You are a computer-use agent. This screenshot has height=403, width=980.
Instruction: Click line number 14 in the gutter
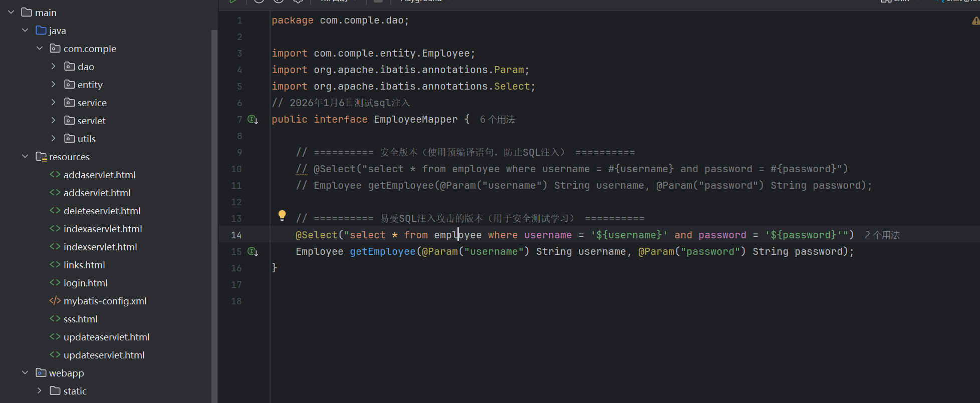pos(236,235)
